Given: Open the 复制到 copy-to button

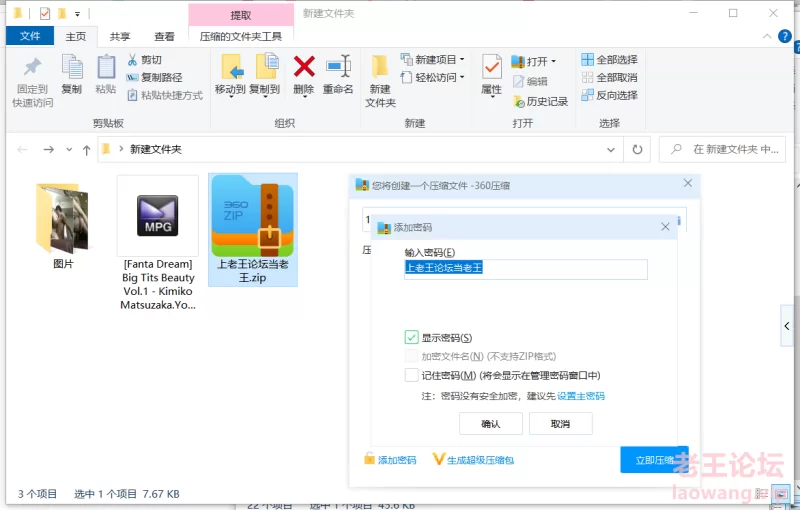Looking at the screenshot, I should point(264,75).
